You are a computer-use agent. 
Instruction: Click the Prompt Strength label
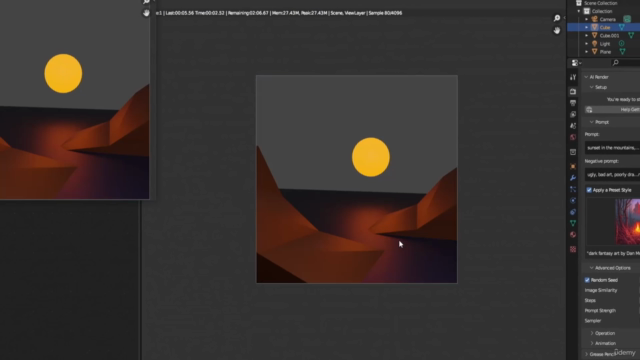[600, 311]
